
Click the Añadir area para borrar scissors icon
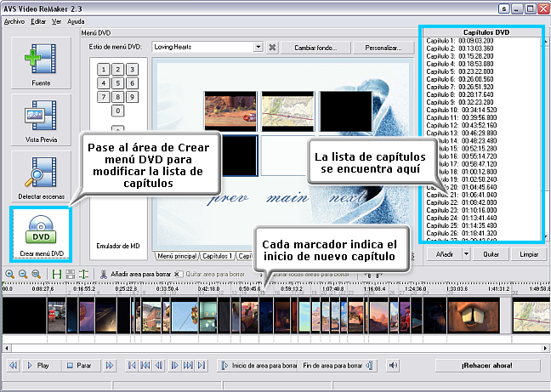(104, 274)
